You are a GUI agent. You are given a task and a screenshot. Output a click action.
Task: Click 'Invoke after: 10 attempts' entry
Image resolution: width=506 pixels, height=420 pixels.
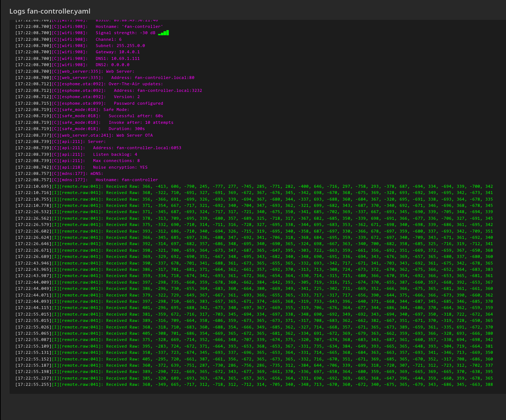tap(94, 122)
